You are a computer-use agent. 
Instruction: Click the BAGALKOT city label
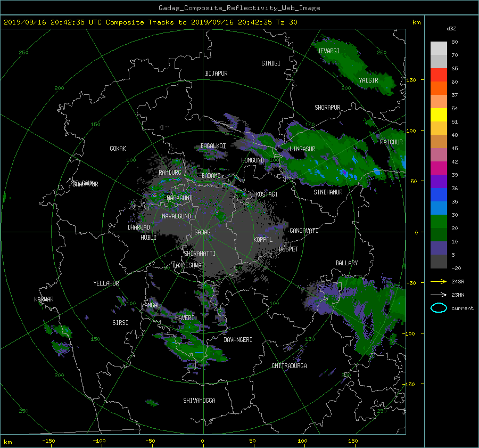pos(213,146)
